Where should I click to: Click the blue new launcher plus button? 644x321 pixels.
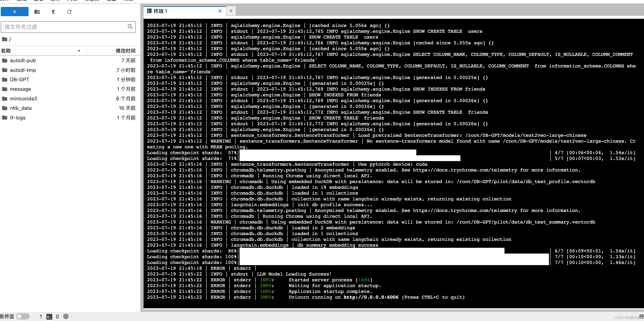(14, 12)
